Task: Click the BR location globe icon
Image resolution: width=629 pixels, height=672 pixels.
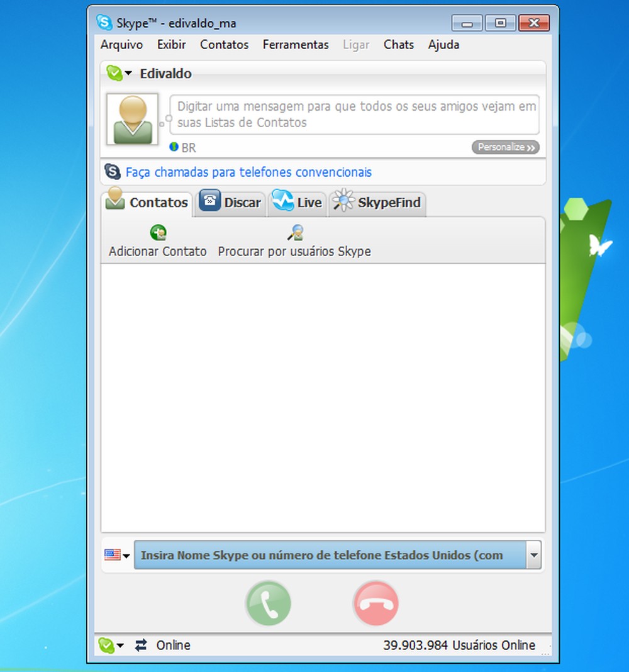Action: tap(174, 146)
